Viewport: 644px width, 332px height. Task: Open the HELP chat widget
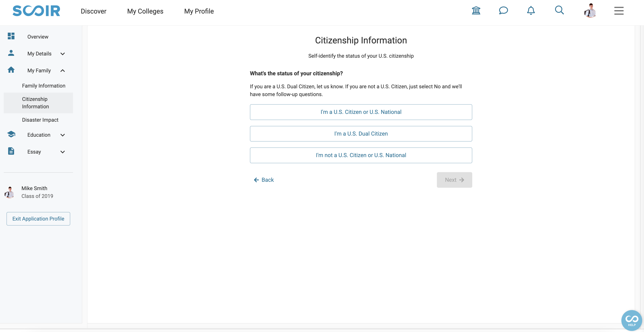point(632,320)
